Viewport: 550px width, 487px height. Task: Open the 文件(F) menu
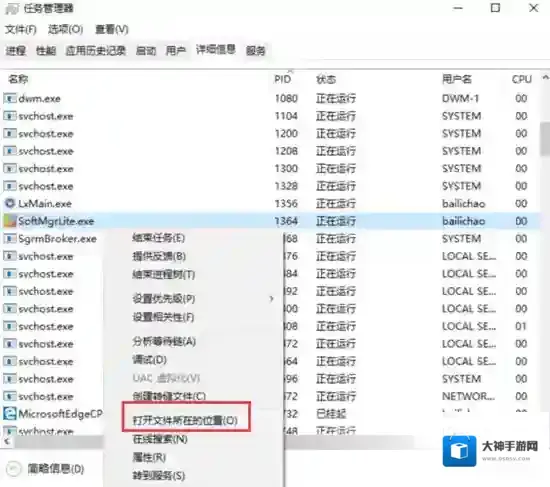pyautogui.click(x=21, y=29)
